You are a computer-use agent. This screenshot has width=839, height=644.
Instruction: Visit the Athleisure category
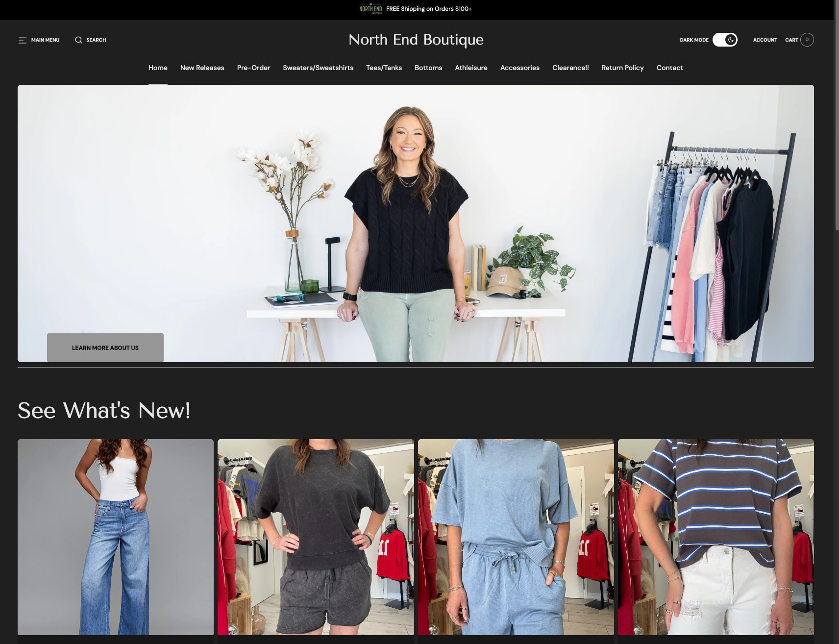tap(471, 68)
